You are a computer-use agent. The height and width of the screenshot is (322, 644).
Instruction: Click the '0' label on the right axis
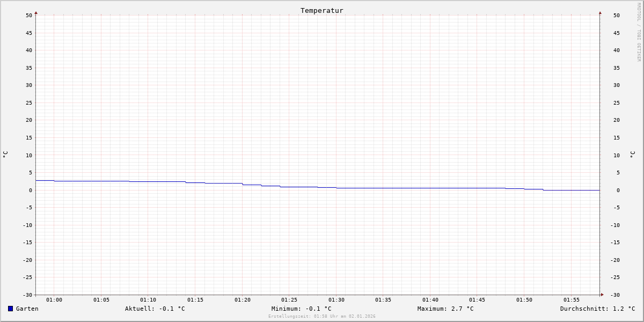618,190
